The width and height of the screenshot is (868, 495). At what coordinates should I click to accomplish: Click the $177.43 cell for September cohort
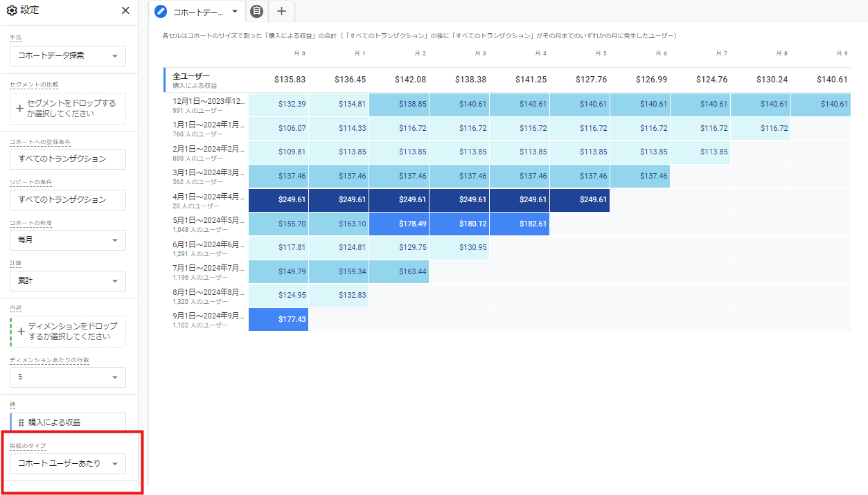point(278,319)
